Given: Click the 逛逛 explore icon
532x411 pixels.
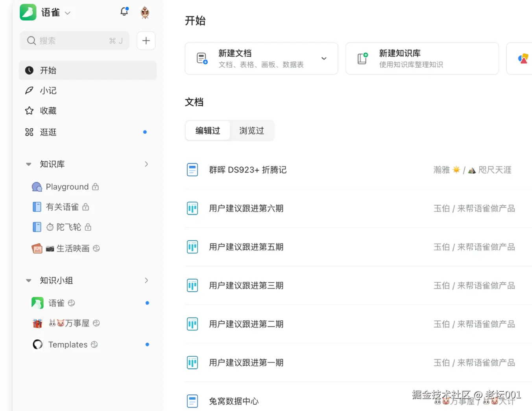Looking at the screenshot, I should pos(29,132).
